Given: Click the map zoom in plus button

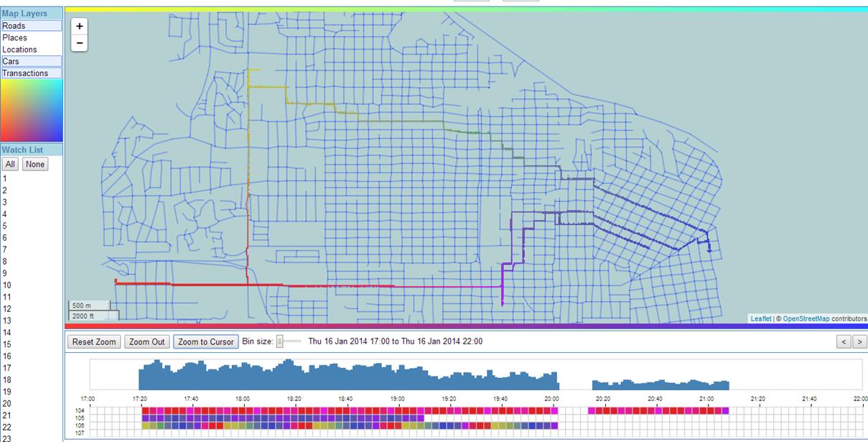Looking at the screenshot, I should click(79, 26).
